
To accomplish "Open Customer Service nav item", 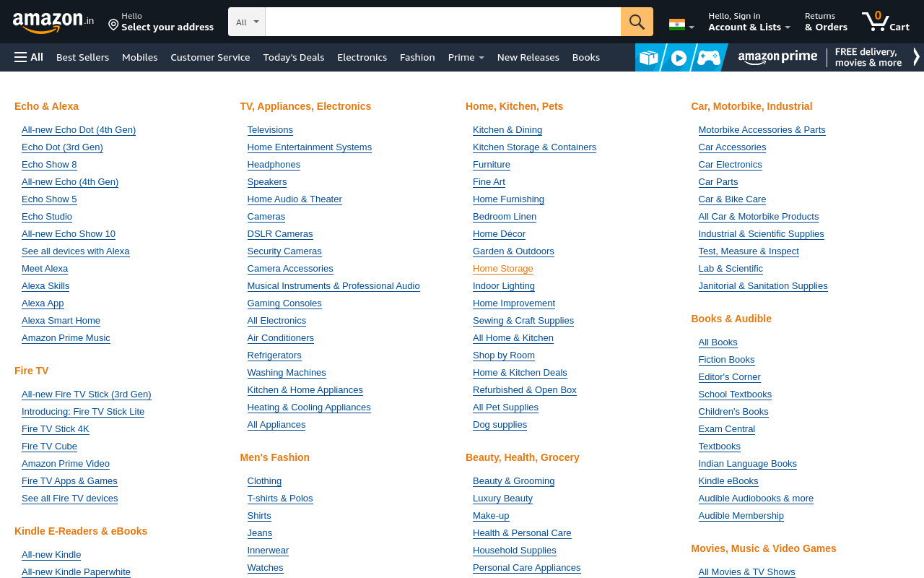I will [210, 57].
